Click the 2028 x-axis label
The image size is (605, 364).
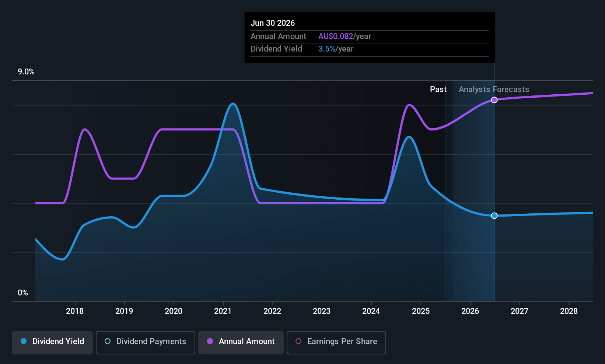[569, 311]
